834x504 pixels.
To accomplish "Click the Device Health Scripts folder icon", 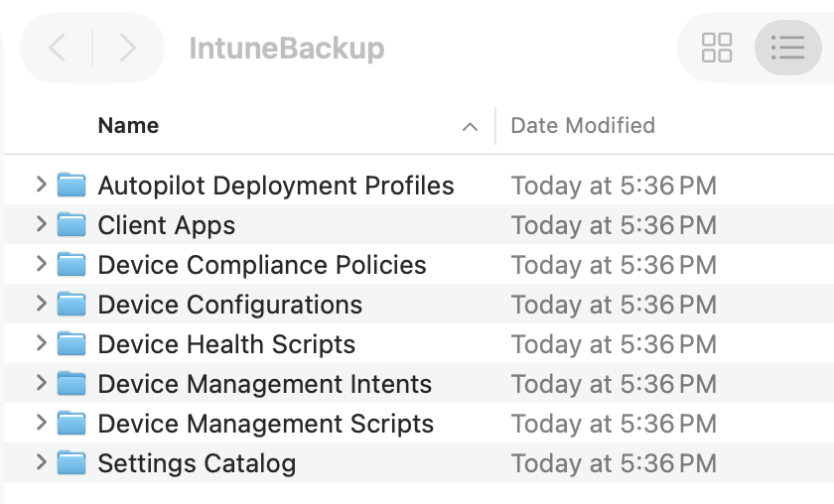I will pos(71,343).
